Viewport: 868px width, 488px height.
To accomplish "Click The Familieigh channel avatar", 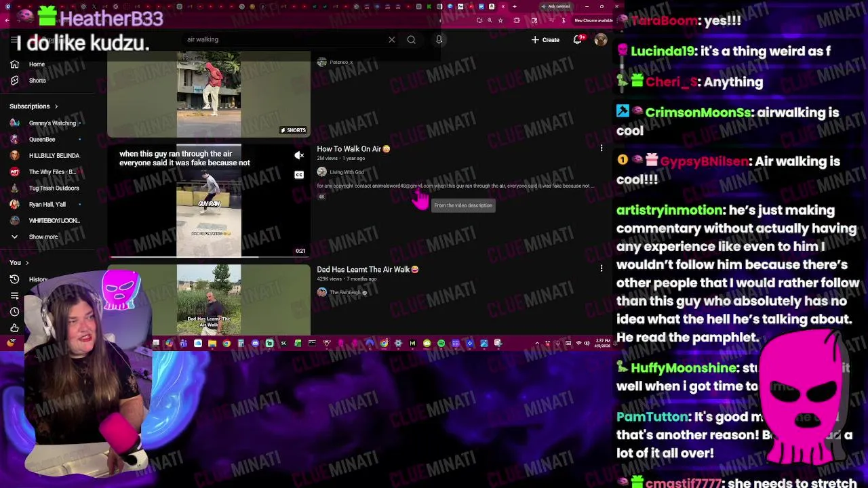I will point(322,293).
